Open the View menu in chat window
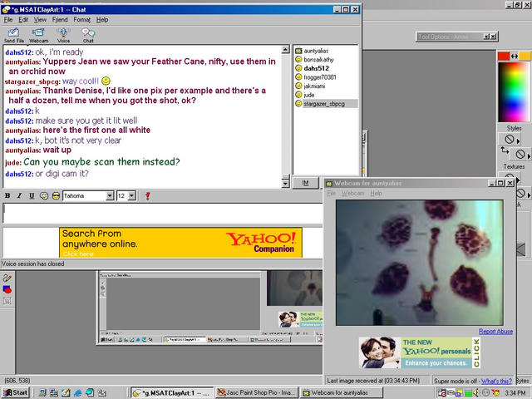Image resolution: width=532 pixels, height=399 pixels. (40, 20)
